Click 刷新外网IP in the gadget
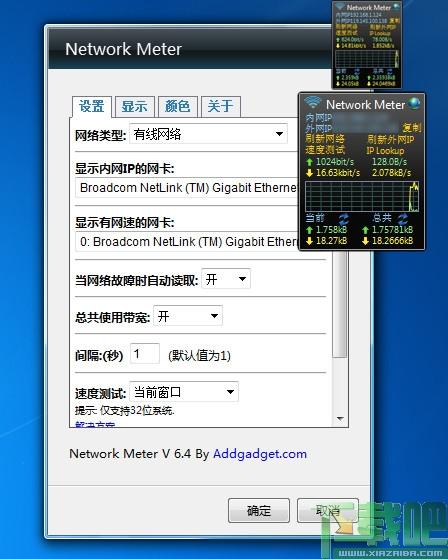This screenshot has width=448, height=559. coord(391,139)
